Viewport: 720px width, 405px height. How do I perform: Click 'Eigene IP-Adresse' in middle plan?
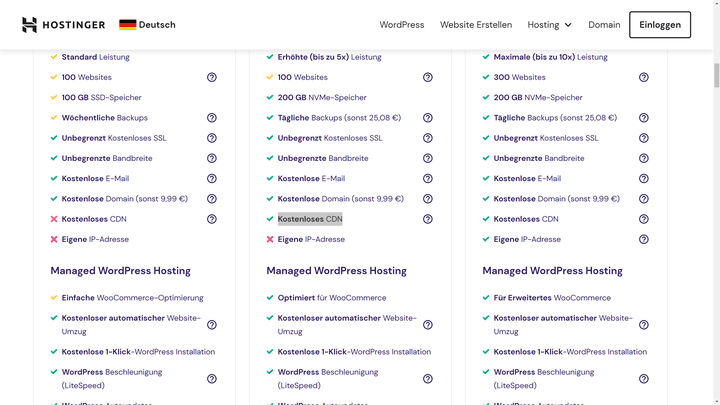click(311, 239)
